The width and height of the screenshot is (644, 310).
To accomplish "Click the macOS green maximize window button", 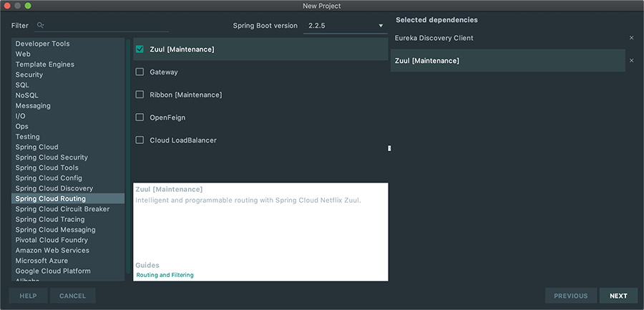I will click(x=28, y=6).
